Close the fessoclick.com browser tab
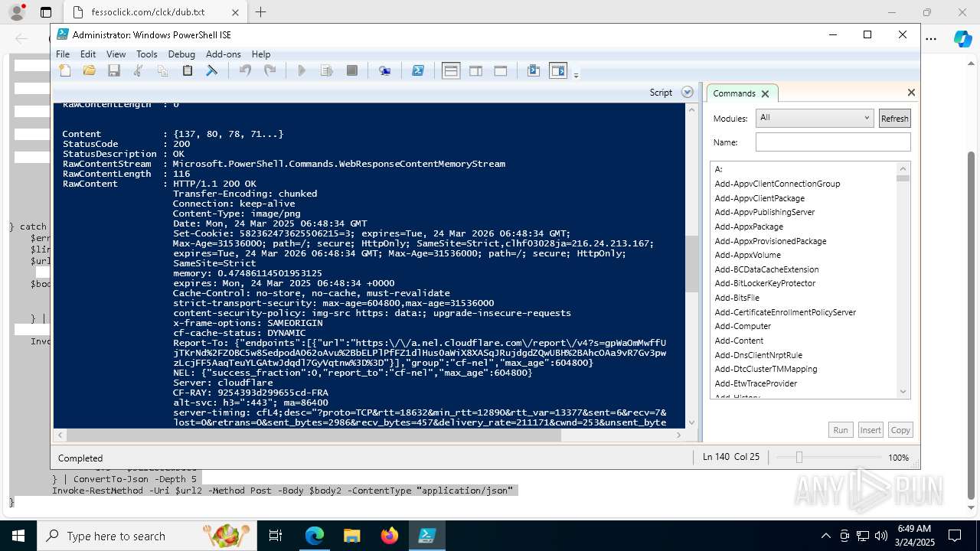This screenshot has width=980, height=551. coord(235,12)
